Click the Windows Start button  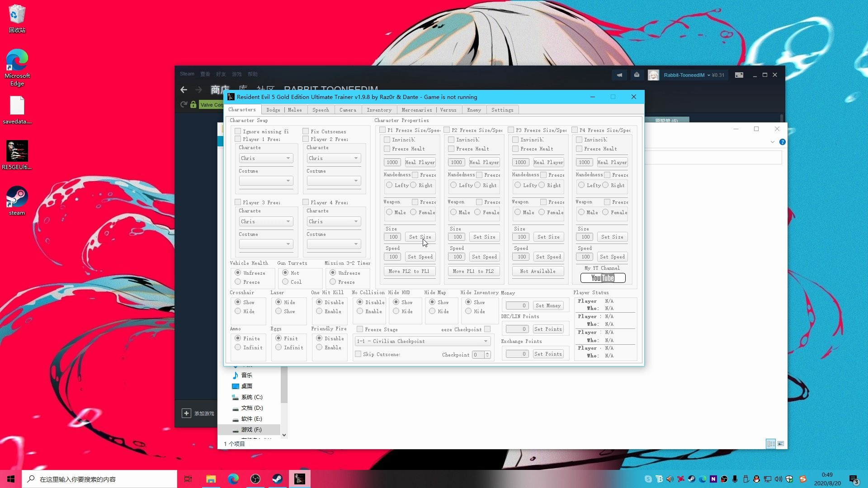[11, 479]
